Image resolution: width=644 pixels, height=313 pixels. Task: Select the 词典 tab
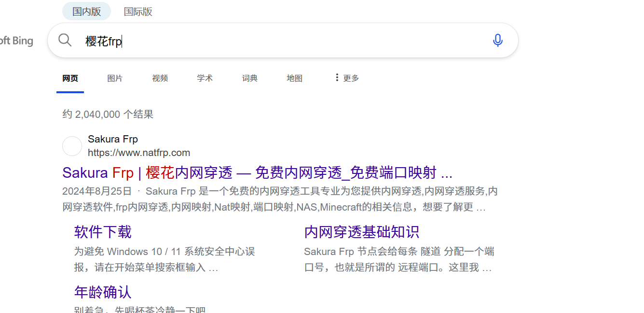point(249,78)
